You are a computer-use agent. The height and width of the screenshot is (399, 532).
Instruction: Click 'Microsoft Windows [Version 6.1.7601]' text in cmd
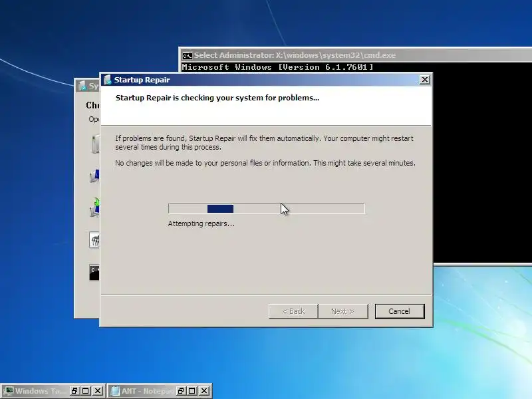tap(277, 67)
